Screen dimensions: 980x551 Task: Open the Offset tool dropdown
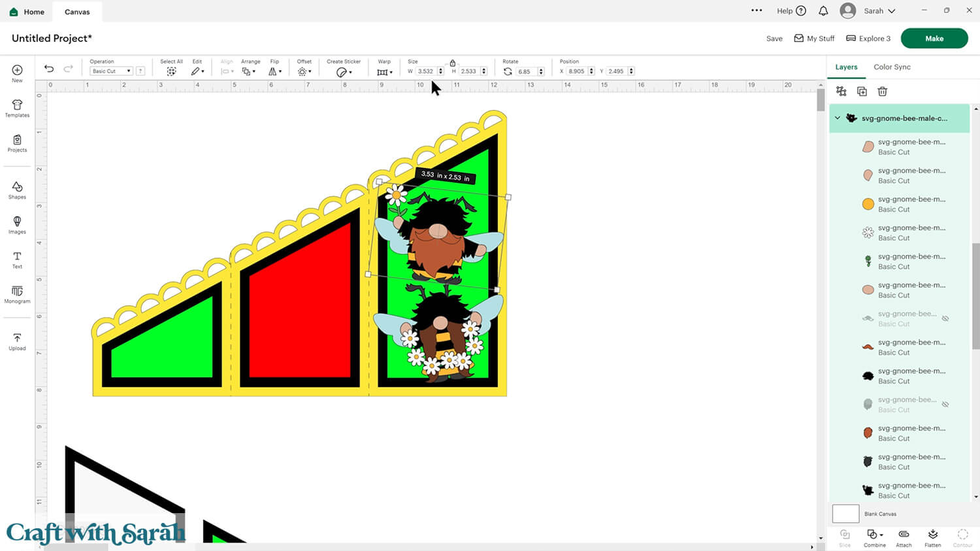coord(304,71)
